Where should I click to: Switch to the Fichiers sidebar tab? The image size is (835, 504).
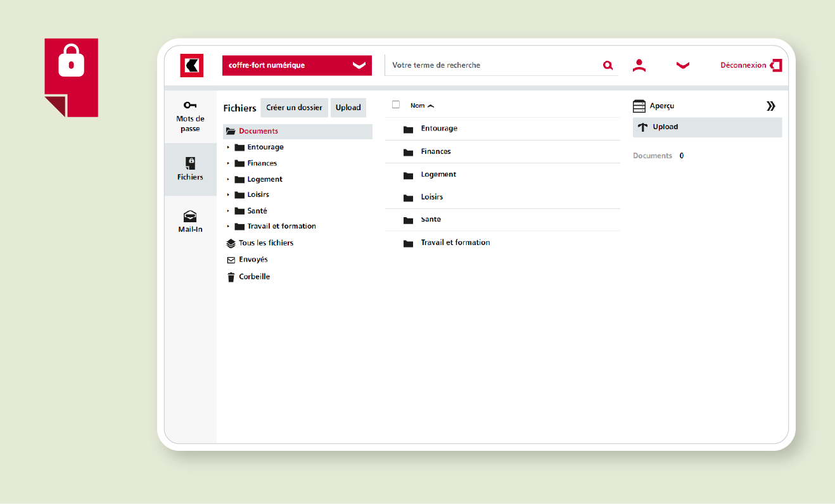[x=190, y=169]
